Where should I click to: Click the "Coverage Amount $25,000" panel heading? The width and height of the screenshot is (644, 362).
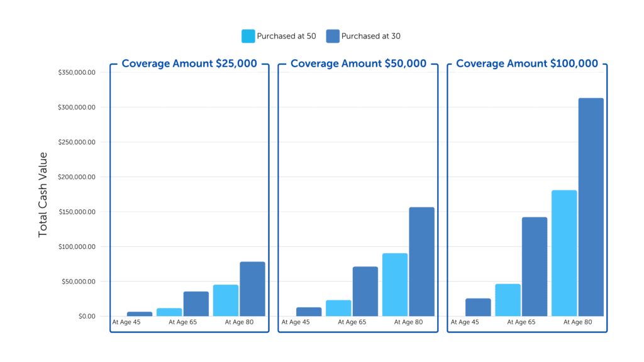pos(189,63)
